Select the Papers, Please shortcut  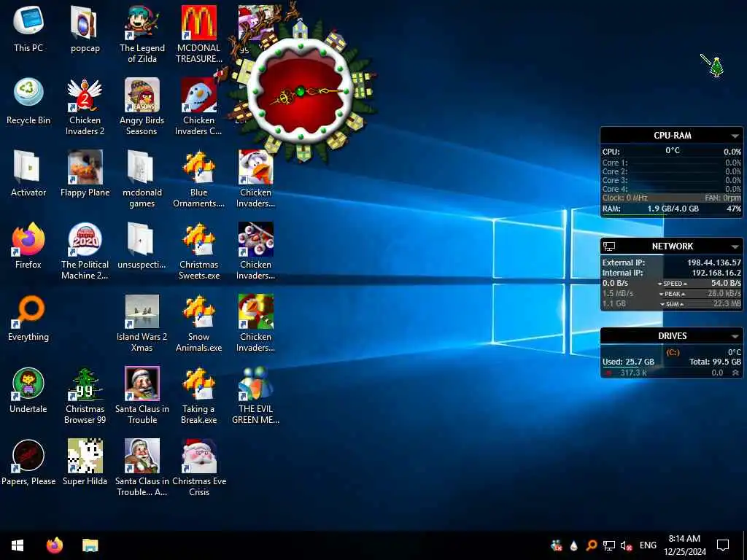[x=28, y=463]
